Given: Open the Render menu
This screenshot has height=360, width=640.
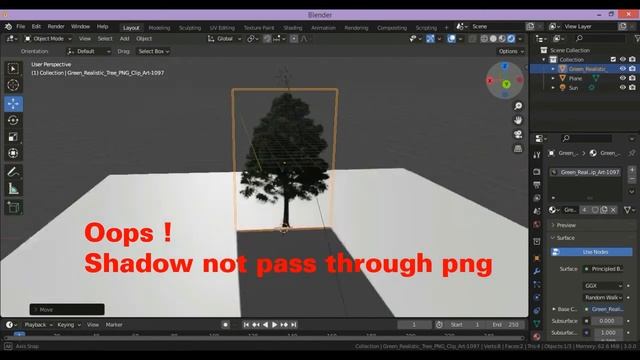Looking at the screenshot, I should [x=56, y=27].
